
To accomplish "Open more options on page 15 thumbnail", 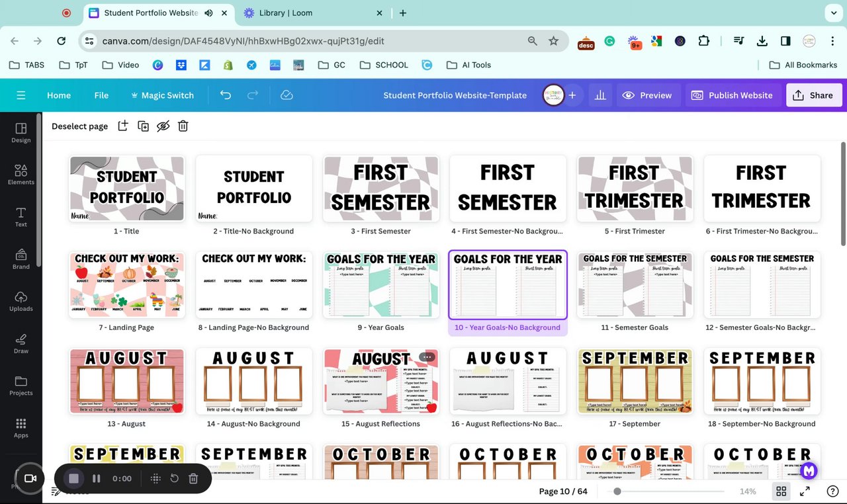I will pos(427,357).
